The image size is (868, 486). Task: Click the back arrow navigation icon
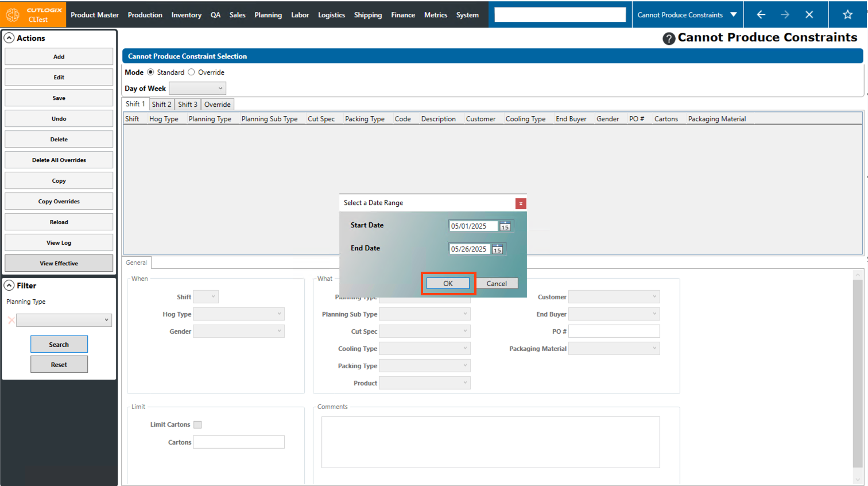[x=761, y=15]
